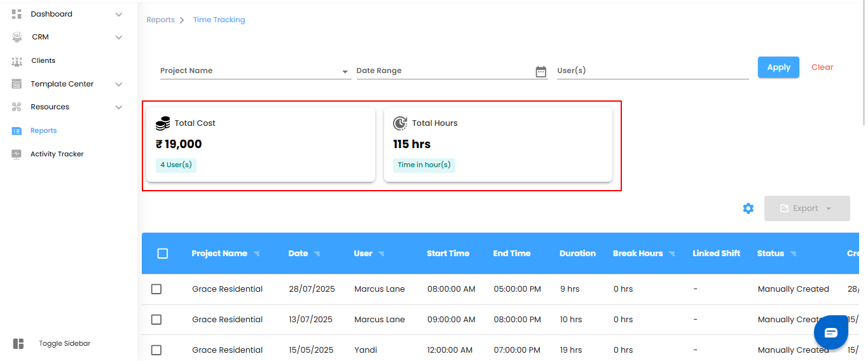Check the 15/05/2025 Yandi row

pos(156,350)
